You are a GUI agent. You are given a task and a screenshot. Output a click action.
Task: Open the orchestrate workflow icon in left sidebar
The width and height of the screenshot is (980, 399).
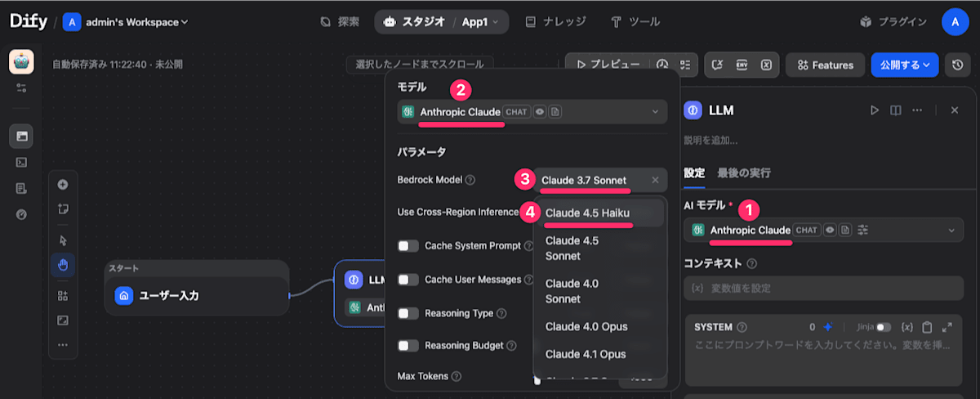21,136
